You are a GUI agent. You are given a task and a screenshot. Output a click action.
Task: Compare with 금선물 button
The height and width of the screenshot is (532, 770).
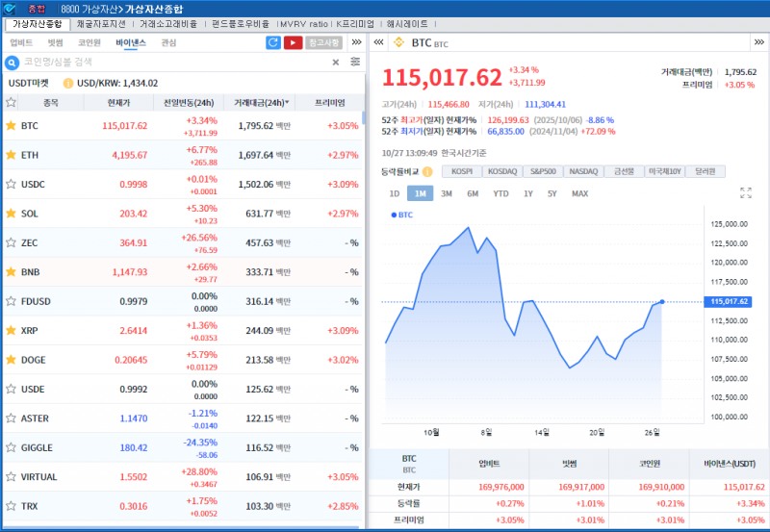click(x=624, y=171)
